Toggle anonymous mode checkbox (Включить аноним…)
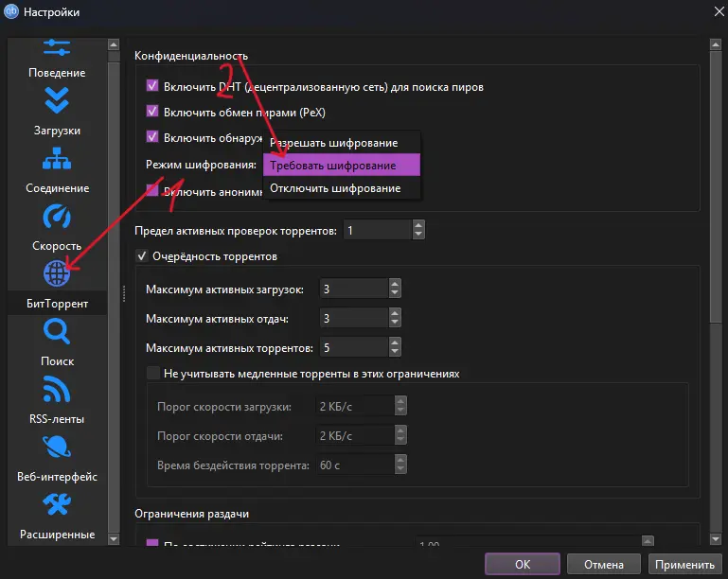This screenshot has width=728, height=579. click(x=152, y=190)
